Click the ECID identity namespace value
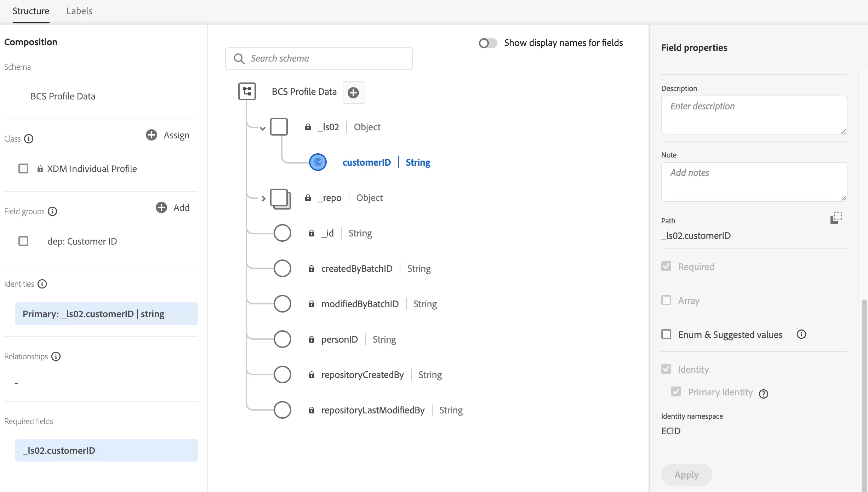This screenshot has width=868, height=492. coord(671,431)
